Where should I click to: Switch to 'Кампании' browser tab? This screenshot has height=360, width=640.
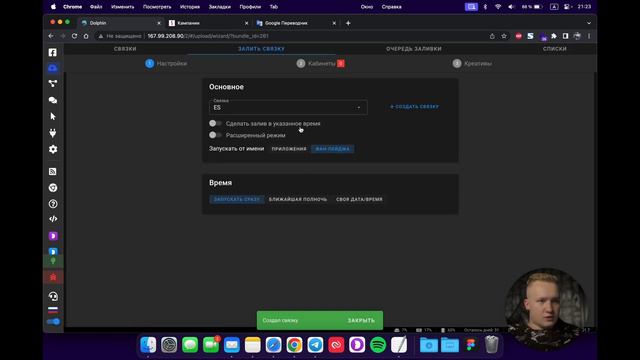[x=208, y=23]
